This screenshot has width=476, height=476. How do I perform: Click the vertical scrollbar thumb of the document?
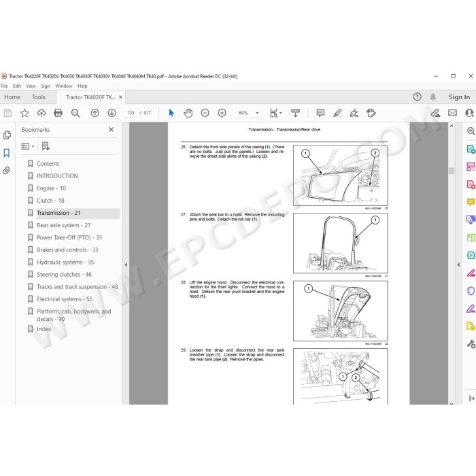[452, 171]
